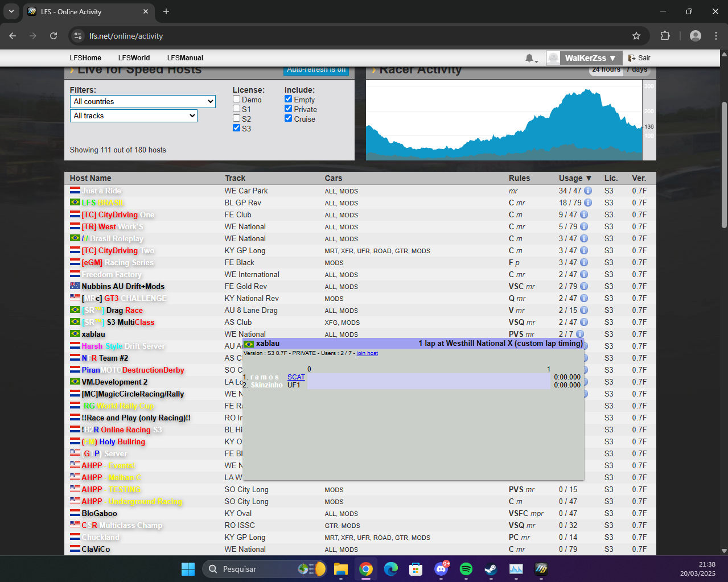
Task: Open the All countries dropdown
Action: (x=143, y=101)
